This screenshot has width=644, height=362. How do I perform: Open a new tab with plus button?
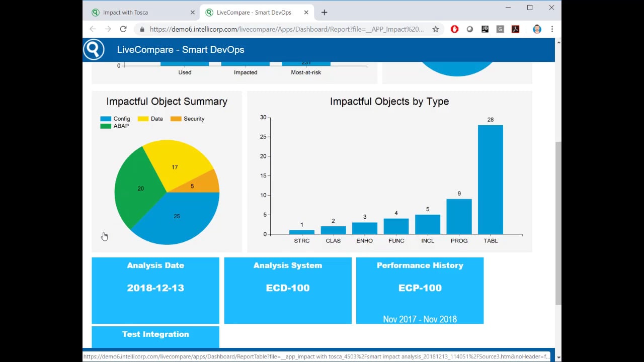[x=324, y=13]
